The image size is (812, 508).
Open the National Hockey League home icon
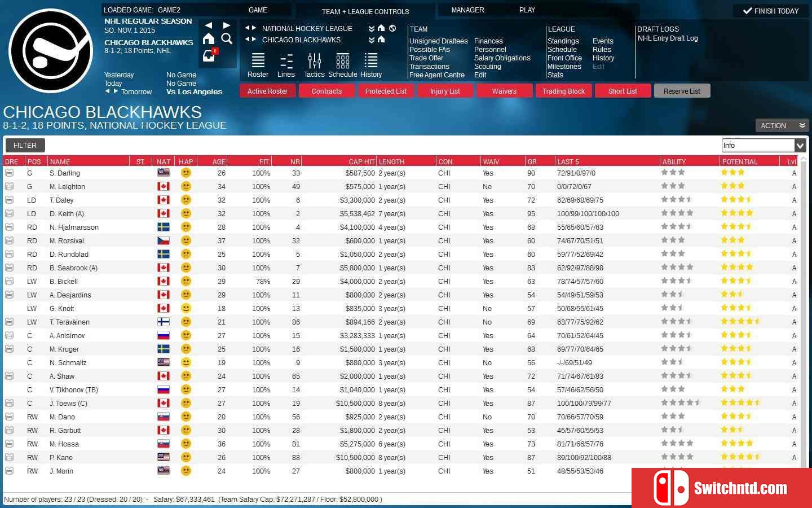click(381, 28)
